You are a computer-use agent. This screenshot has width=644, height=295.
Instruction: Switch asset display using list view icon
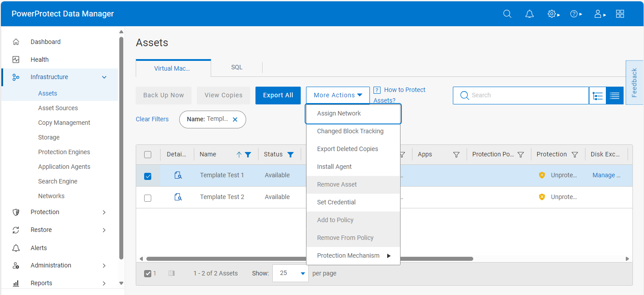[x=615, y=95]
